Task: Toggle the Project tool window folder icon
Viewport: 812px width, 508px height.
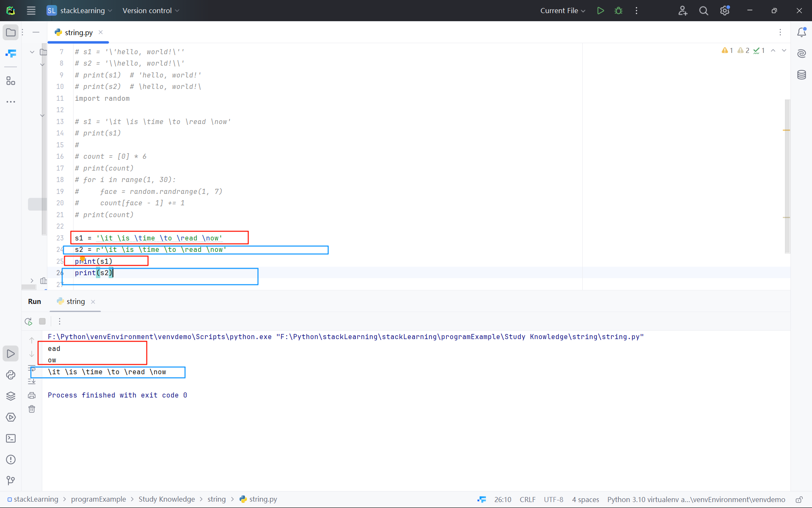Action: tap(11, 32)
